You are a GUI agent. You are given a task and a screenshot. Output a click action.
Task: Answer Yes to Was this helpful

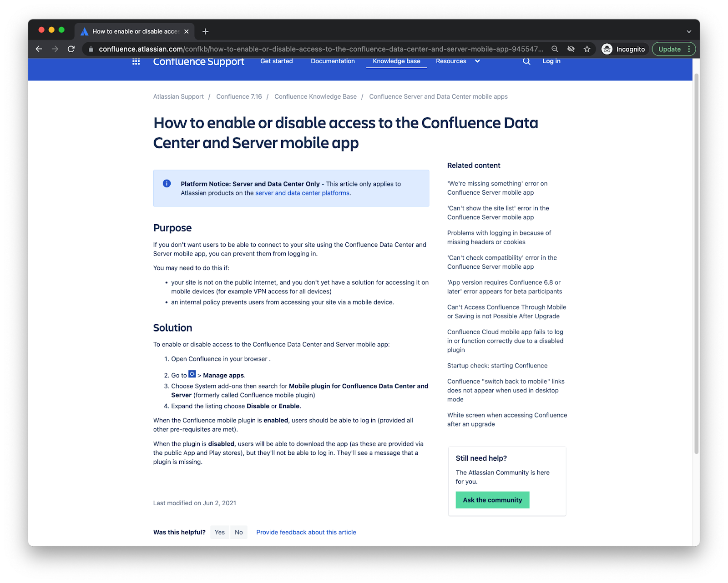pyautogui.click(x=220, y=533)
